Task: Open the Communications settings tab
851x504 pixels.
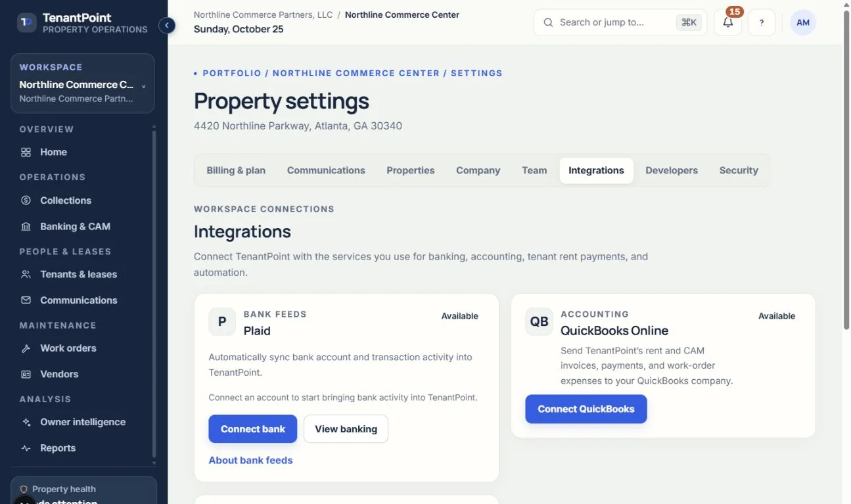Action: [x=326, y=171]
